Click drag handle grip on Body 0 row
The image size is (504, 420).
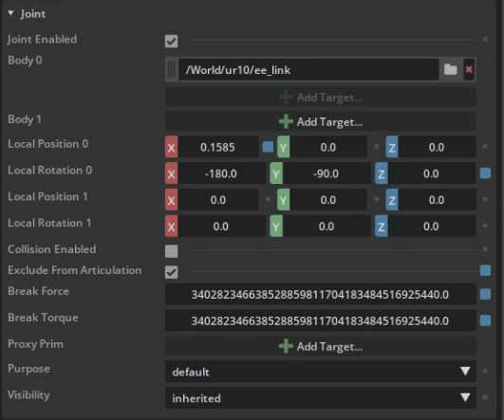(x=172, y=69)
